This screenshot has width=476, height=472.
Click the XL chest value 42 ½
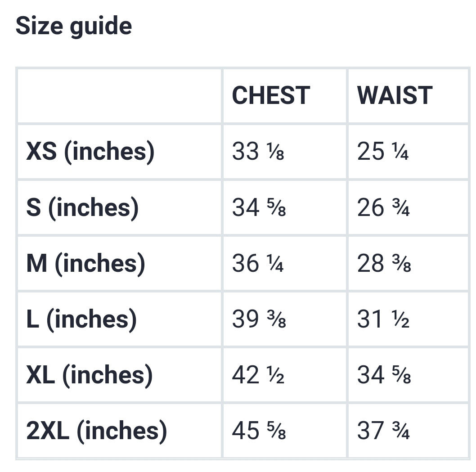(x=258, y=375)
